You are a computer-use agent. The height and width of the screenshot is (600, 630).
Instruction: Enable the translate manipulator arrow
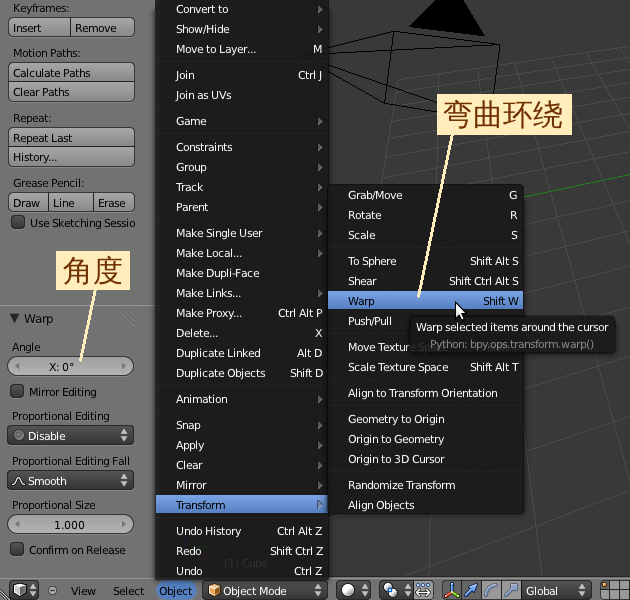tap(471, 590)
